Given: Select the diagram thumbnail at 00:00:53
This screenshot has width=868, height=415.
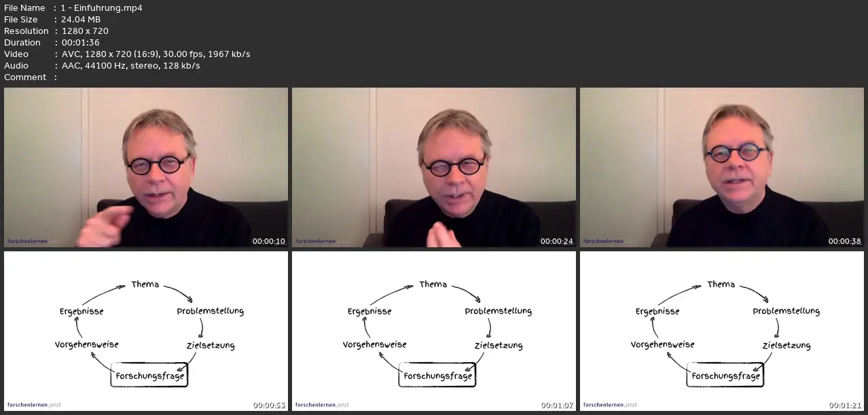Looking at the screenshot, I should click(x=146, y=331).
